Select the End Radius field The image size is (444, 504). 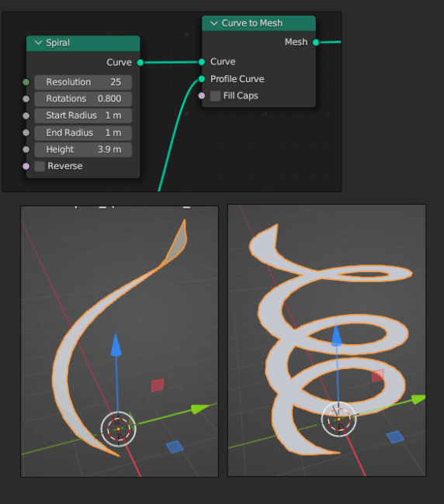(x=83, y=133)
